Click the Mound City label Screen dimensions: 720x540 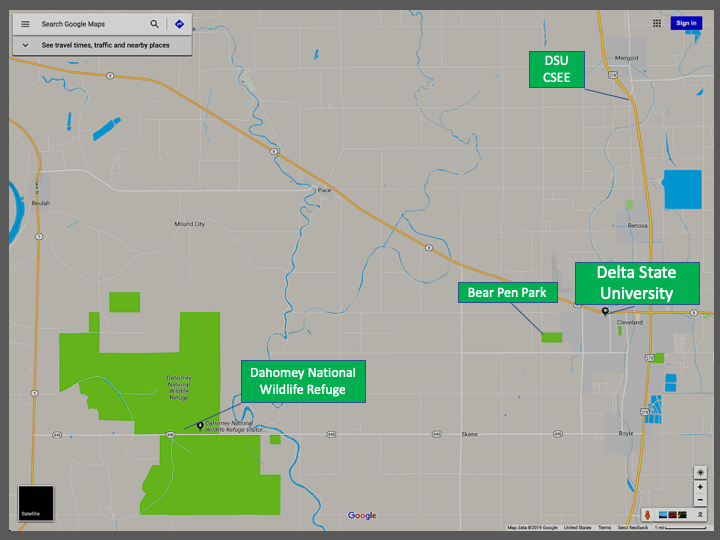pos(190,224)
